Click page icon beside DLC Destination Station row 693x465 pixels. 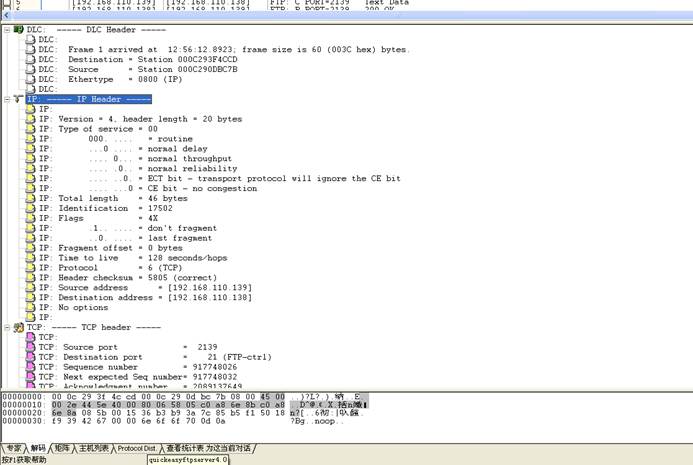(30, 59)
